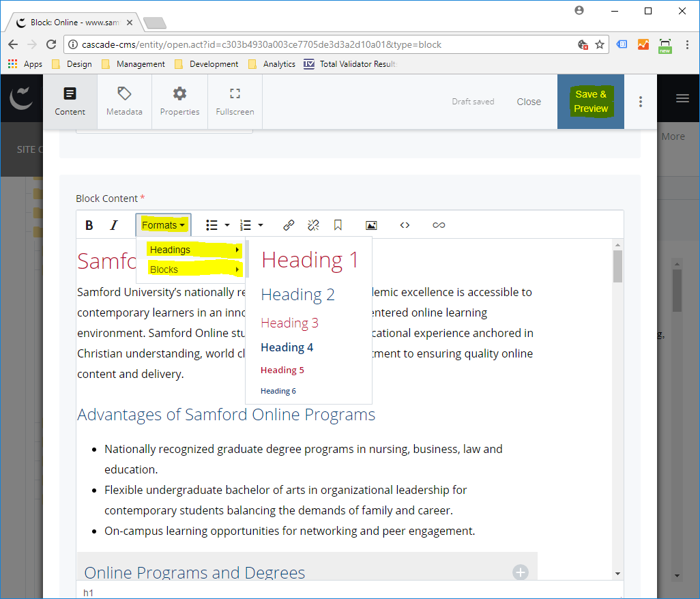Switch to the Metadata tab
The height and width of the screenshot is (599, 700).
coord(125,102)
